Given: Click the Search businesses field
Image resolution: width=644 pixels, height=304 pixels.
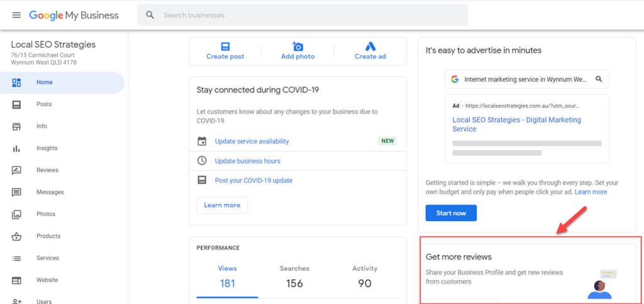Looking at the screenshot, I should (308, 15).
